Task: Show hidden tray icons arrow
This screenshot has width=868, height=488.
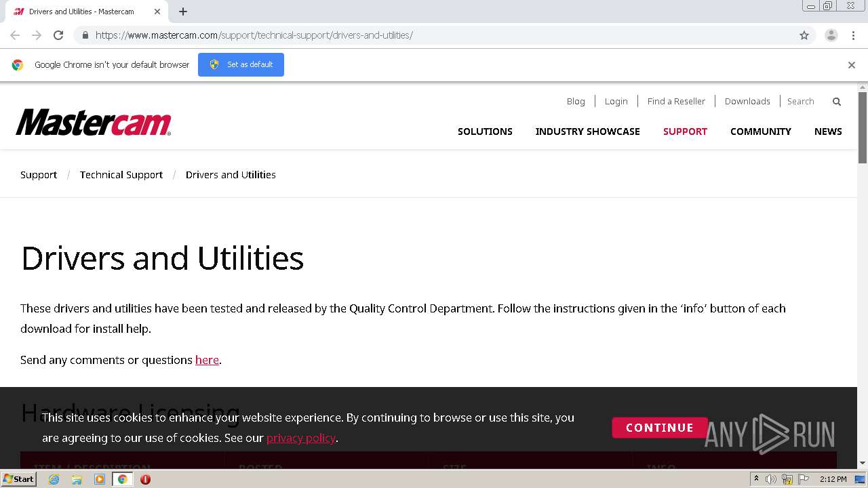Action: tap(756, 479)
